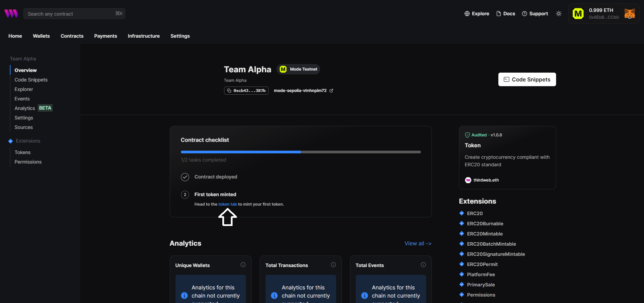
Task: Select Overview in the sidebar
Action: tap(26, 70)
